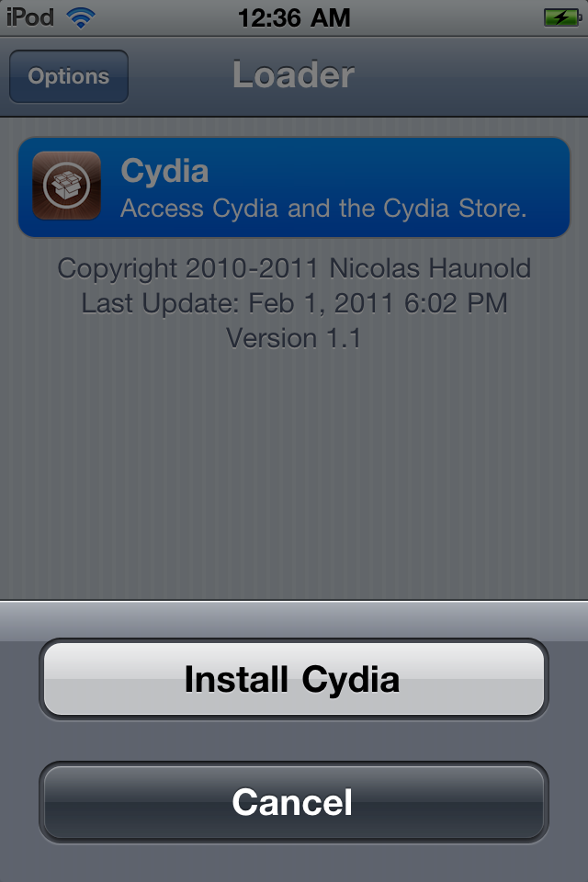The width and height of the screenshot is (588, 882).
Task: Tap the year 2011 in Last Update line
Action: [364, 303]
